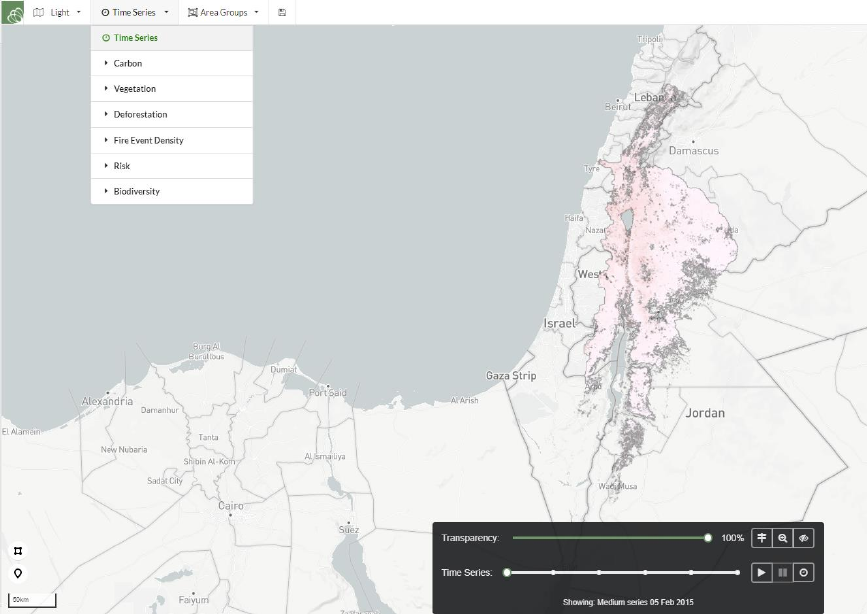Screen dimensions: 867x614
Task: Click the clock icon beside pause button
Action: [803, 573]
